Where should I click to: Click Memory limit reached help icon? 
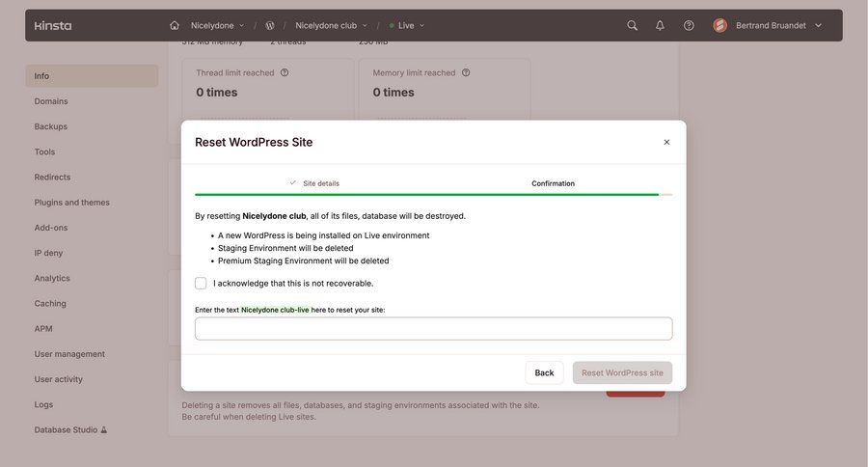[x=466, y=72]
